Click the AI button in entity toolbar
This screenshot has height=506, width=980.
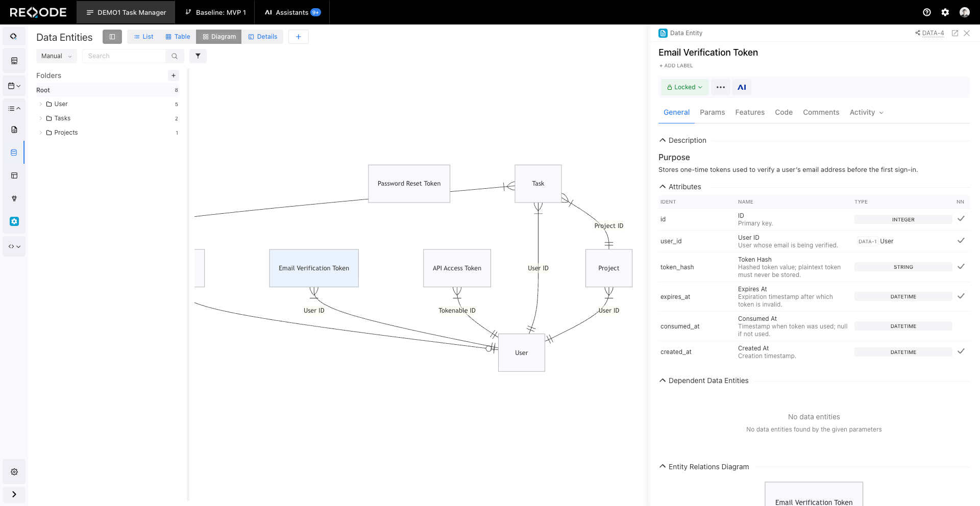pyautogui.click(x=742, y=87)
